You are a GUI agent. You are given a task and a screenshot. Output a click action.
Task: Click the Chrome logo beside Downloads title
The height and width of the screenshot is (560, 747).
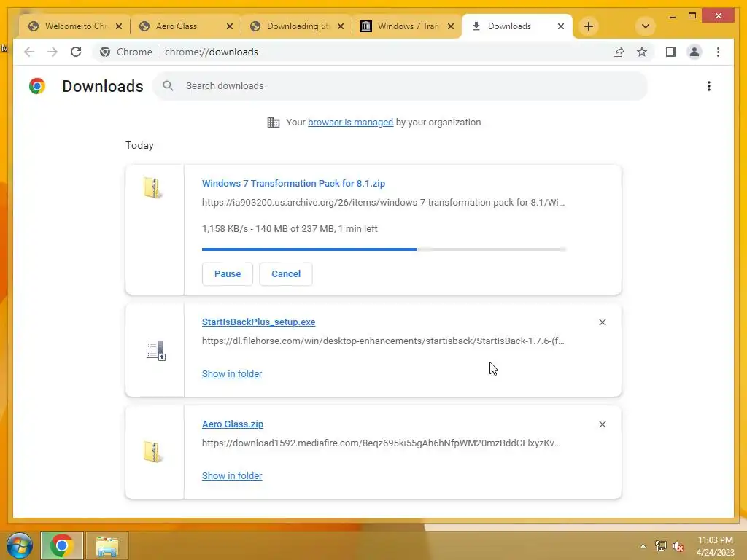point(37,86)
